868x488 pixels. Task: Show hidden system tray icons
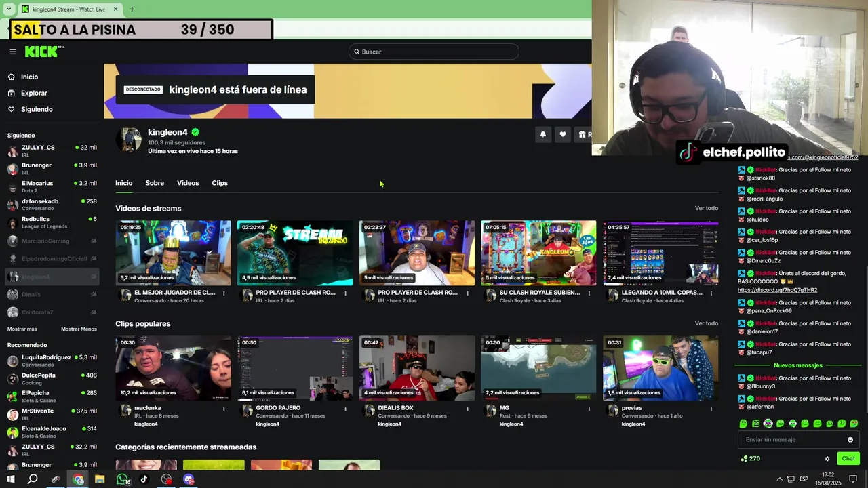click(779, 479)
